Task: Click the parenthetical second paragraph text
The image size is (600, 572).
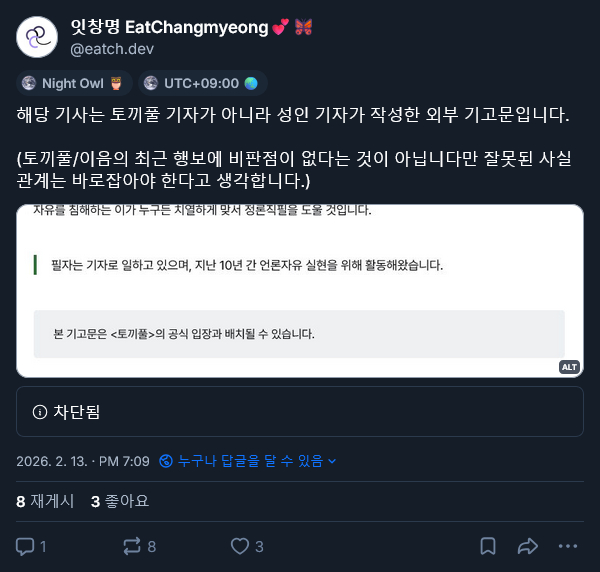Action: click(290, 168)
